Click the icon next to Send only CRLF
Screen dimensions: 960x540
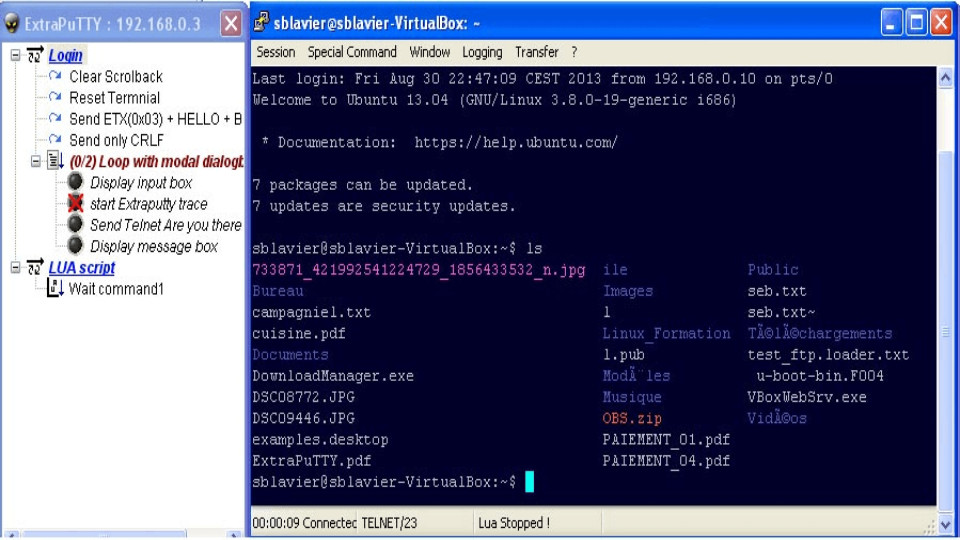pyautogui.click(x=55, y=139)
